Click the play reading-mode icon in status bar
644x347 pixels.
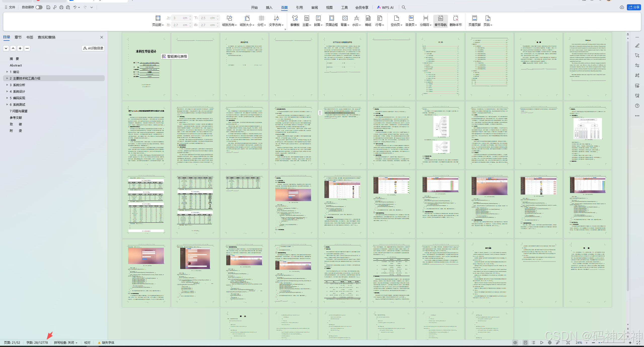coord(542,342)
